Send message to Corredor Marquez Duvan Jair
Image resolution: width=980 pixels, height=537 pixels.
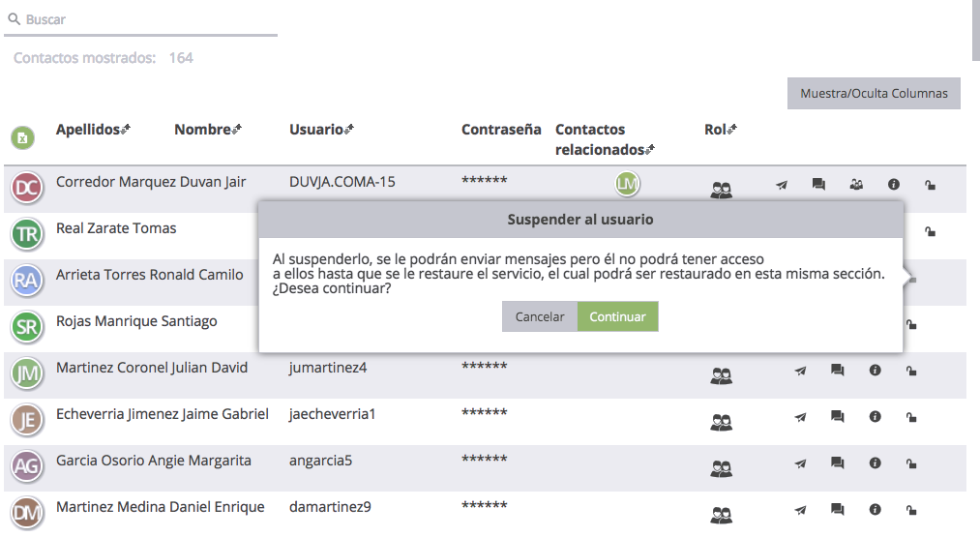[782, 185]
